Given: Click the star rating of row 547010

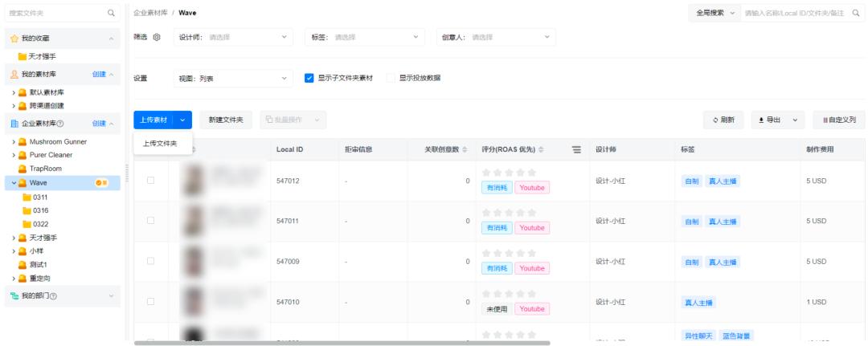Looking at the screenshot, I should pyautogui.click(x=510, y=294).
